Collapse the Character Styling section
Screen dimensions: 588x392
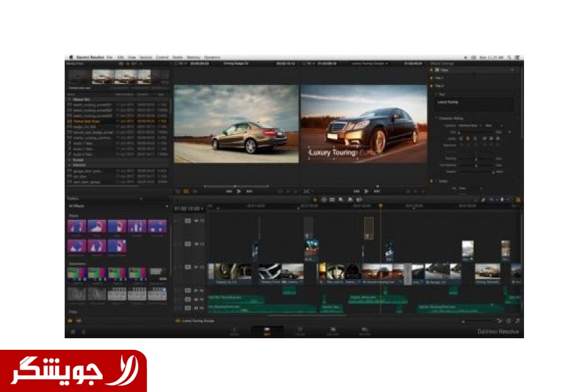click(x=436, y=118)
